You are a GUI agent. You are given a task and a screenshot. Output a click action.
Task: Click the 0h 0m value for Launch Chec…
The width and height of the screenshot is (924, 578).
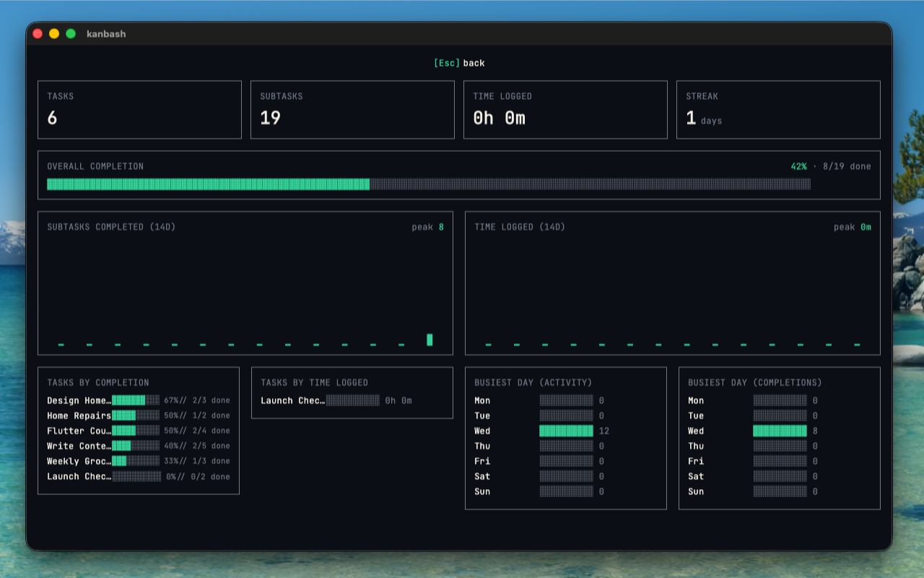(x=398, y=400)
